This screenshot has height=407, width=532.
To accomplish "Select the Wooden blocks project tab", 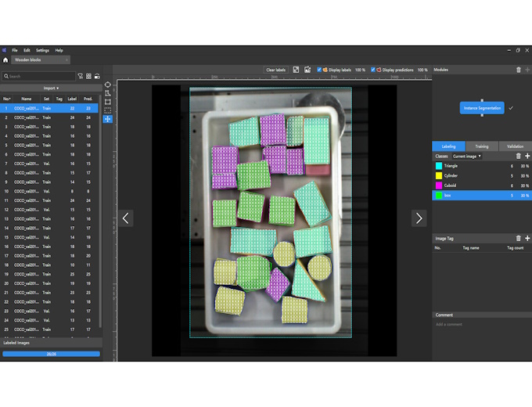I will point(41,60).
